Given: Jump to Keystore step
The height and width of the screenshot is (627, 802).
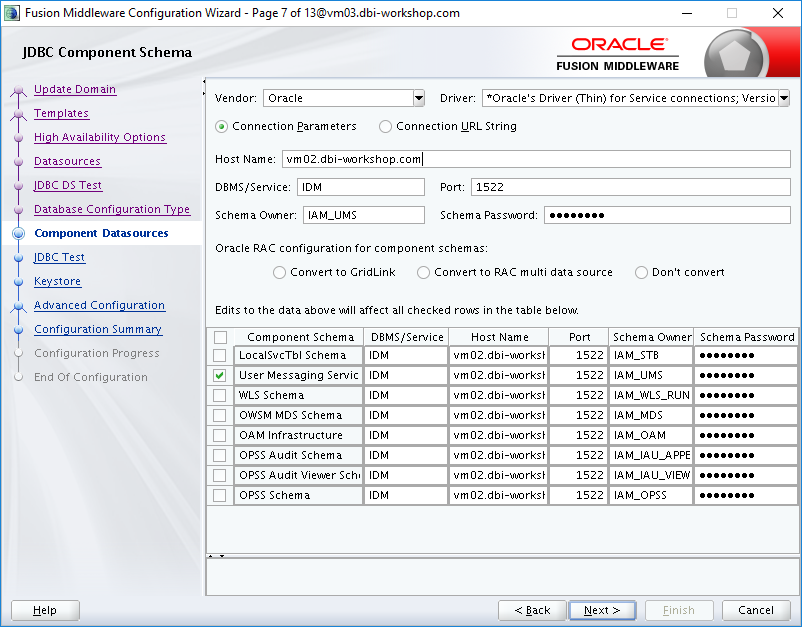Looking at the screenshot, I should coord(57,282).
